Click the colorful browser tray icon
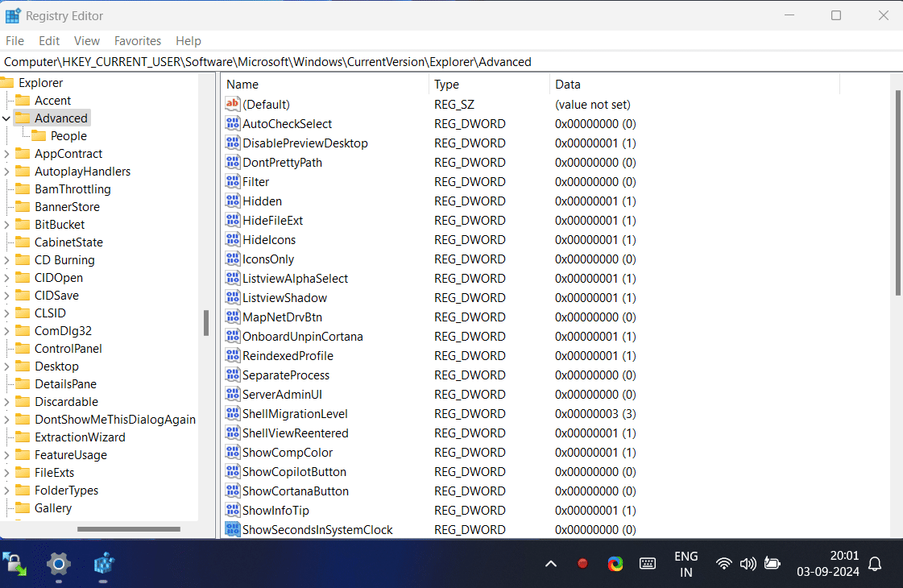Screen dimensions: 903x588 click(615, 564)
